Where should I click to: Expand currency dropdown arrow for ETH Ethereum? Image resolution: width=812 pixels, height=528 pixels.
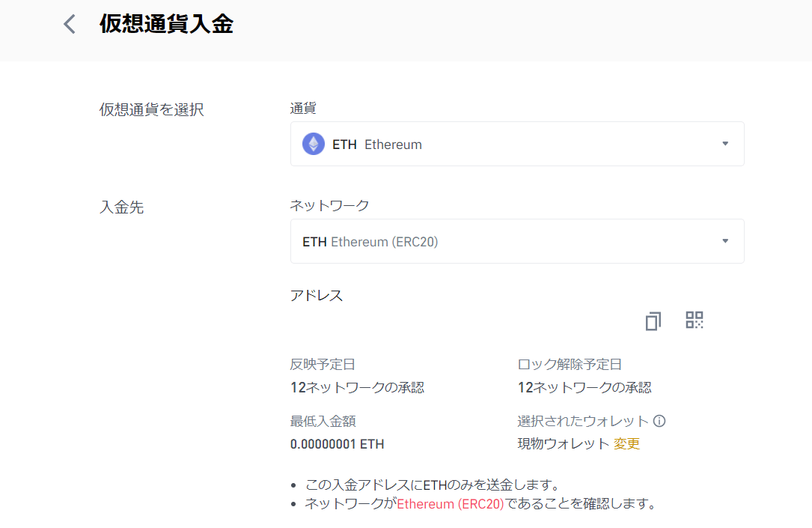tap(725, 144)
